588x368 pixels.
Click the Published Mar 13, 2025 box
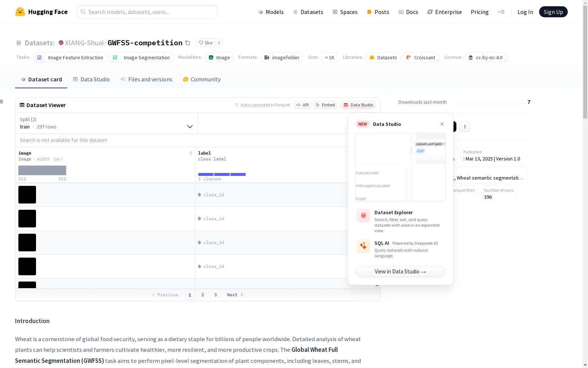point(492,156)
